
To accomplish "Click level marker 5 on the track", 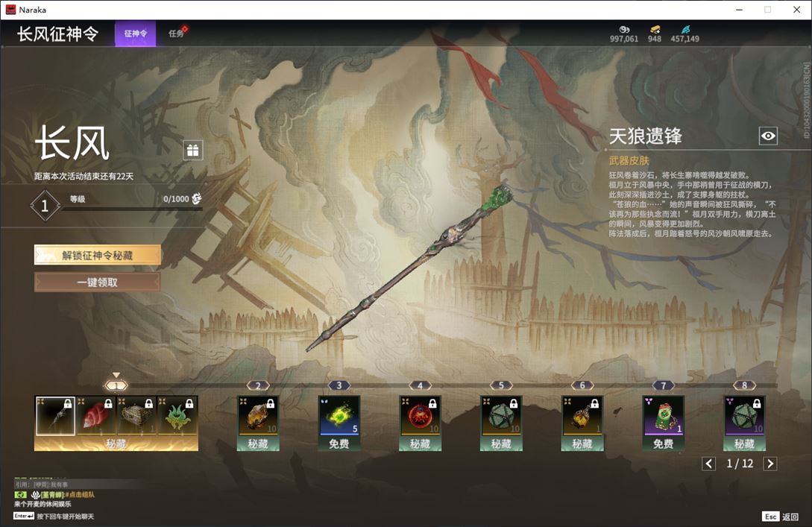I will click(501, 385).
